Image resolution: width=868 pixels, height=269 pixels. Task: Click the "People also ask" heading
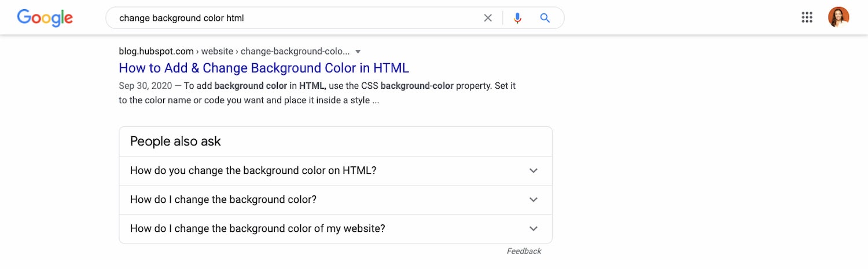point(175,141)
